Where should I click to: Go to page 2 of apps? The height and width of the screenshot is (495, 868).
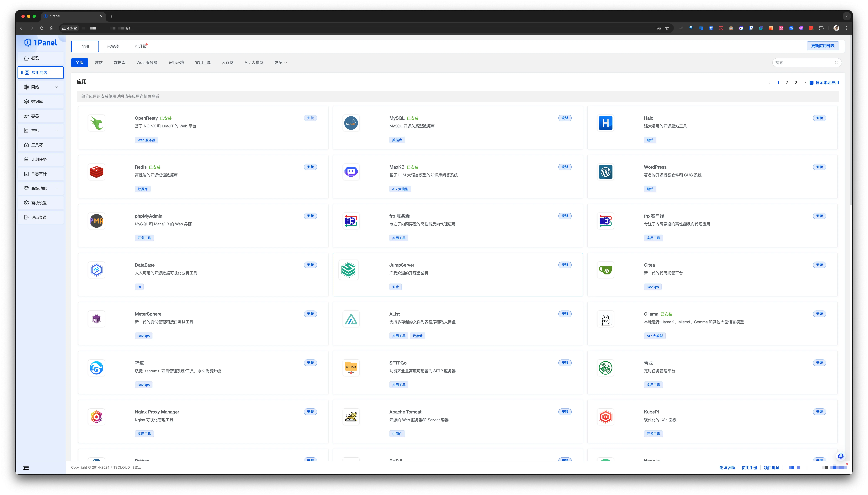787,83
